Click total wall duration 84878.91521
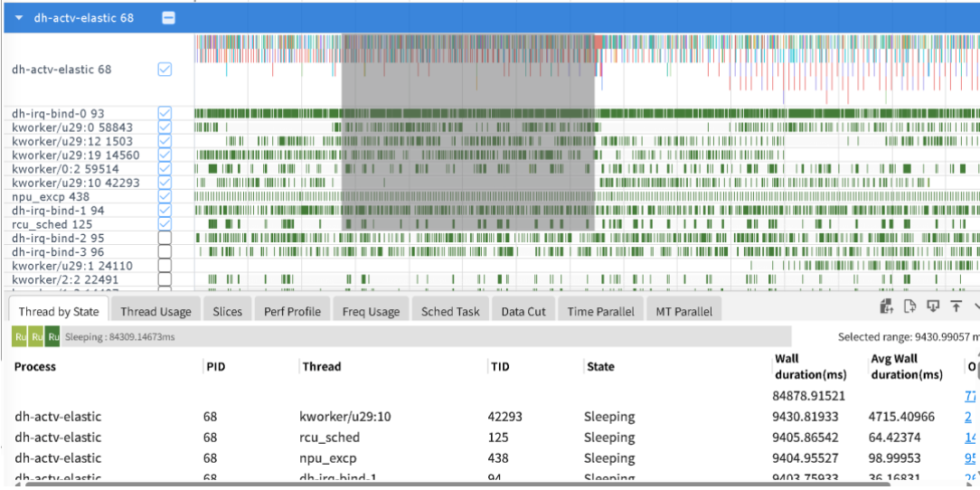980x490 pixels. point(809,396)
